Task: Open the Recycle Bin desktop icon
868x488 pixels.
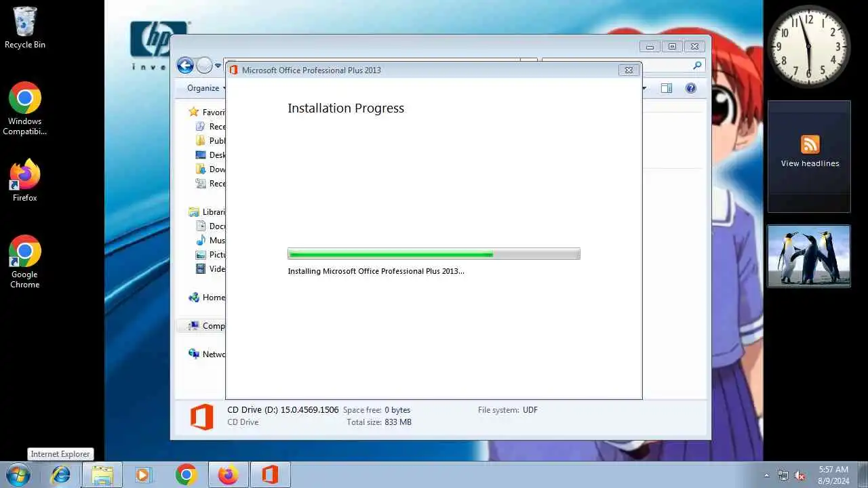Action: [x=25, y=28]
